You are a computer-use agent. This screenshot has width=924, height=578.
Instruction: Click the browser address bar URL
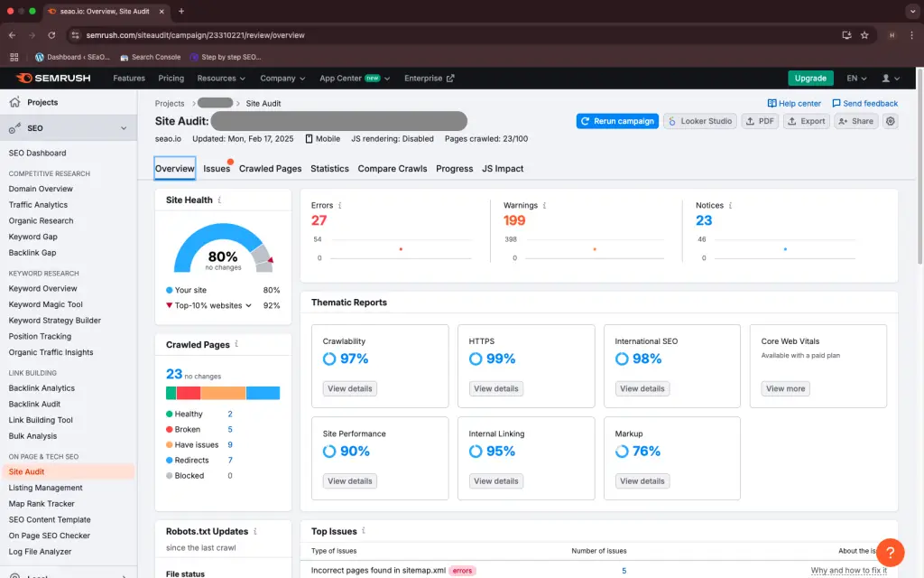(x=195, y=35)
